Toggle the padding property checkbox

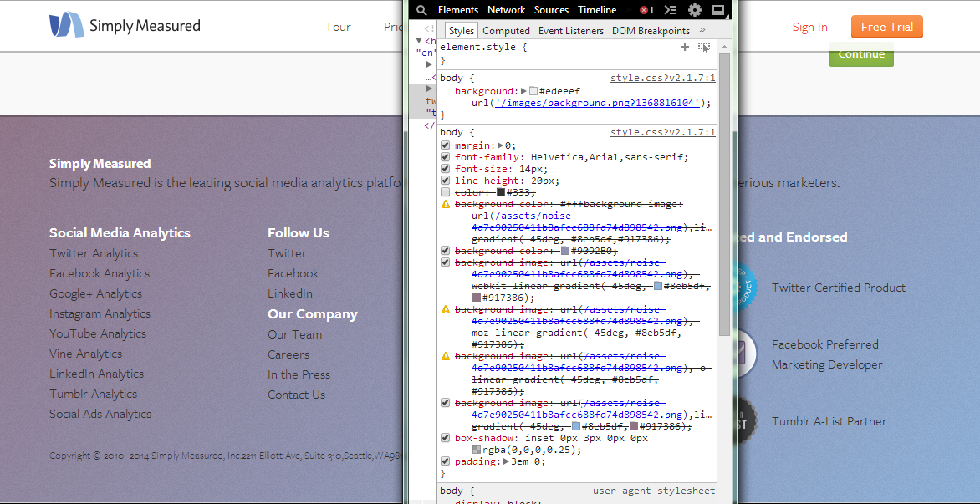(445, 461)
